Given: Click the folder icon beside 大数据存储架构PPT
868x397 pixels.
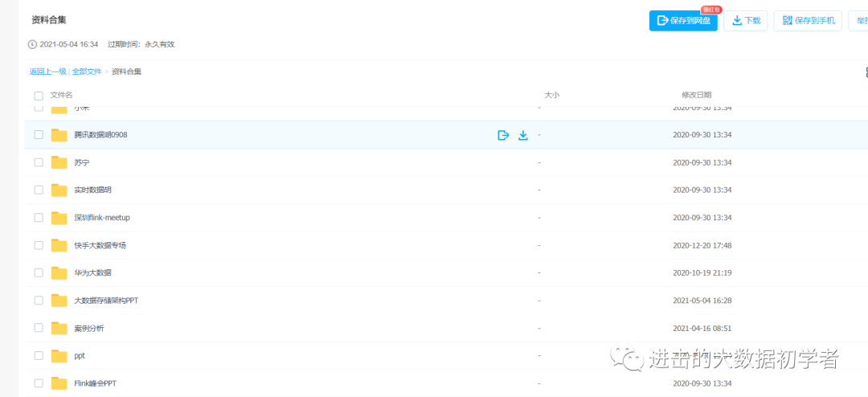Looking at the screenshot, I should (x=59, y=300).
